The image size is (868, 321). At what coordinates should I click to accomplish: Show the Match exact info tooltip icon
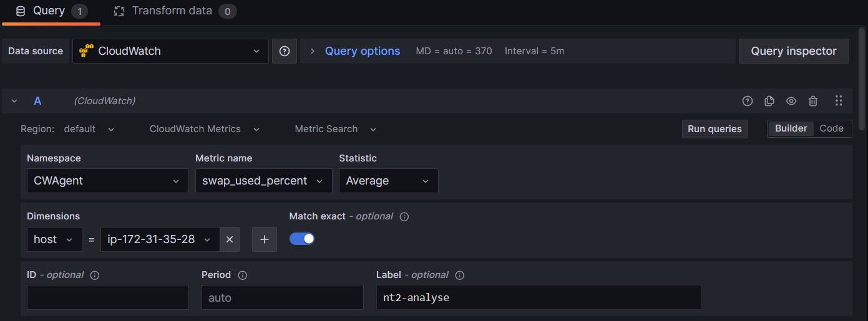404,217
